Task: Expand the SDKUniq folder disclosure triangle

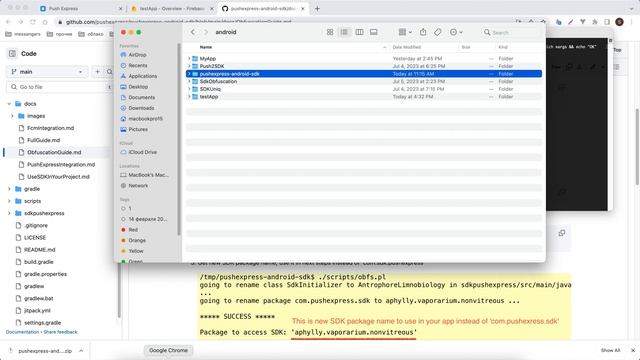Action: point(189,89)
